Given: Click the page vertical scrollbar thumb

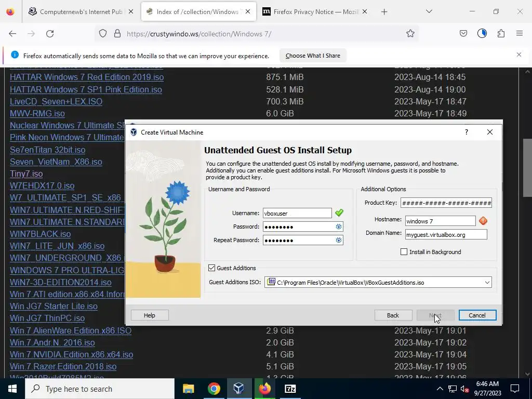Looking at the screenshot, I should pyautogui.click(x=527, y=168).
